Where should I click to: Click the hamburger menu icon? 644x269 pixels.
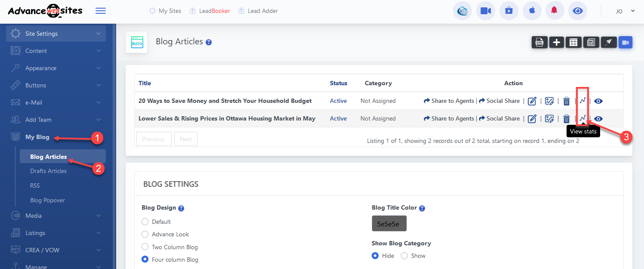point(101,11)
